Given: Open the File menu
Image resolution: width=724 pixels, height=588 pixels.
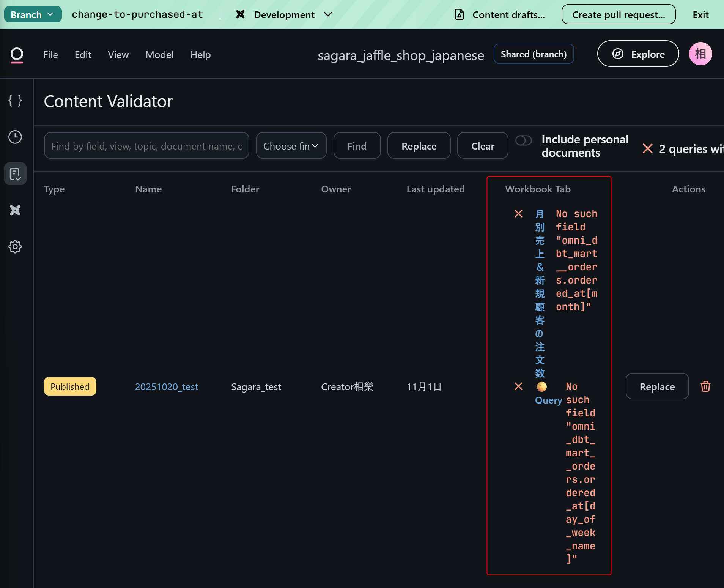Looking at the screenshot, I should 50,55.
